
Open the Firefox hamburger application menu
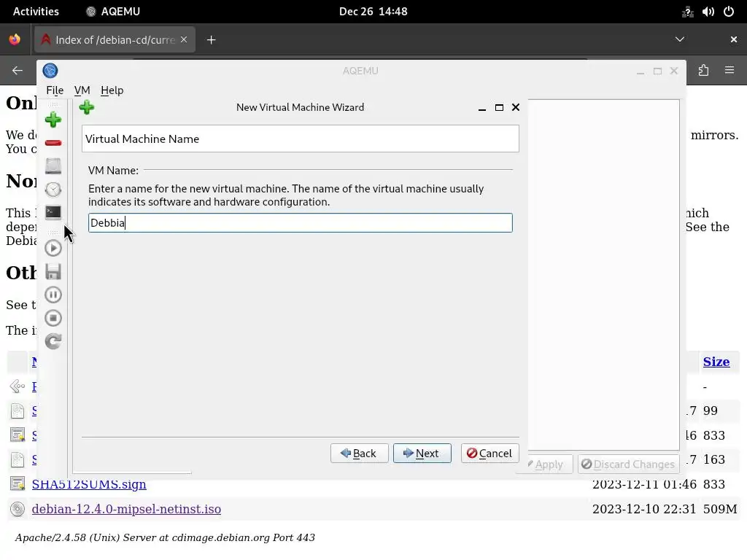pyautogui.click(x=729, y=71)
